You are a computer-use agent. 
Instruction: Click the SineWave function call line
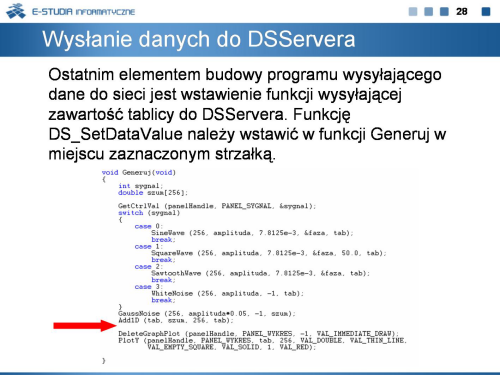(252, 233)
